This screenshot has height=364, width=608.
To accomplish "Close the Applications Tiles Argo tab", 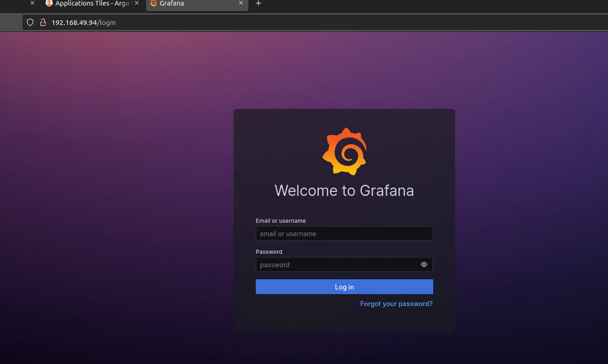I will tap(137, 3).
